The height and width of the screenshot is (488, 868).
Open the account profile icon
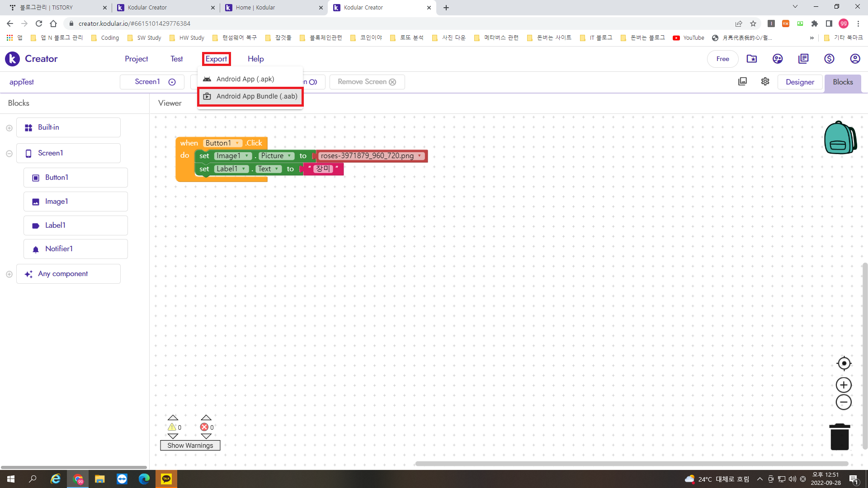click(854, 59)
